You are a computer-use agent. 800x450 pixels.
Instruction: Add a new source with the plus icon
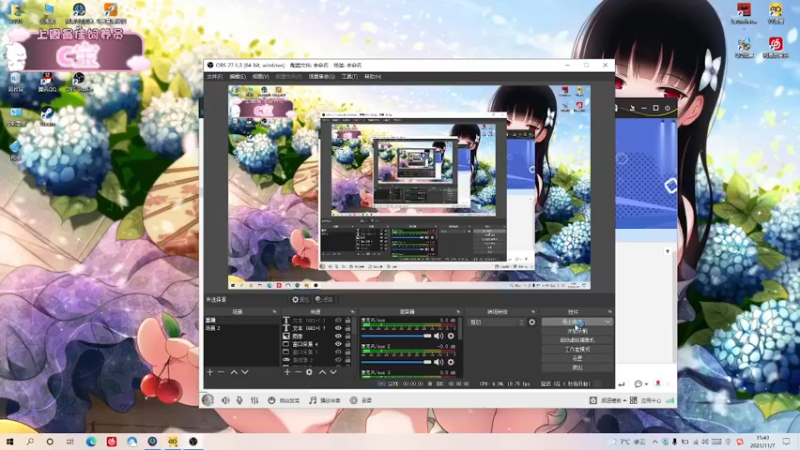pos(287,372)
